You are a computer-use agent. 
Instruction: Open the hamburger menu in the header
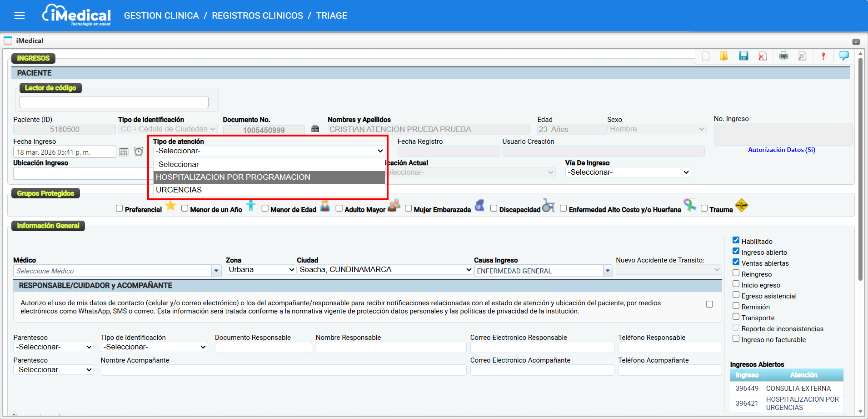point(20,16)
